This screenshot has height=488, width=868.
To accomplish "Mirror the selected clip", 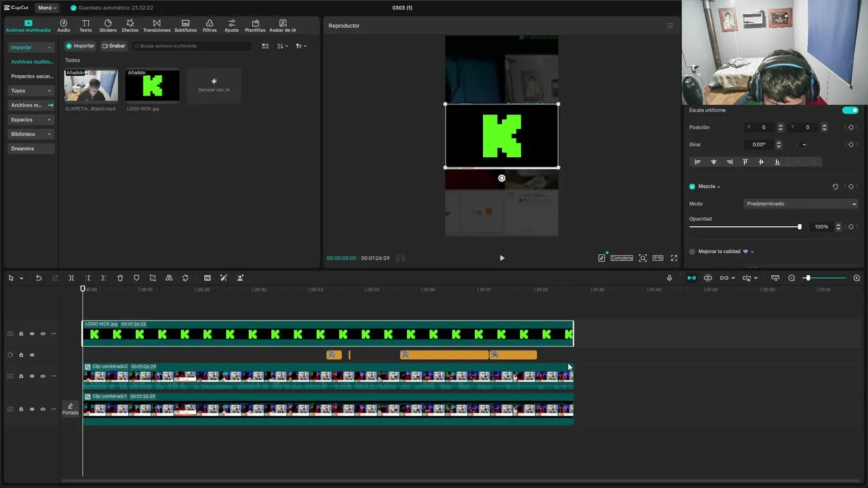I will 169,278.
